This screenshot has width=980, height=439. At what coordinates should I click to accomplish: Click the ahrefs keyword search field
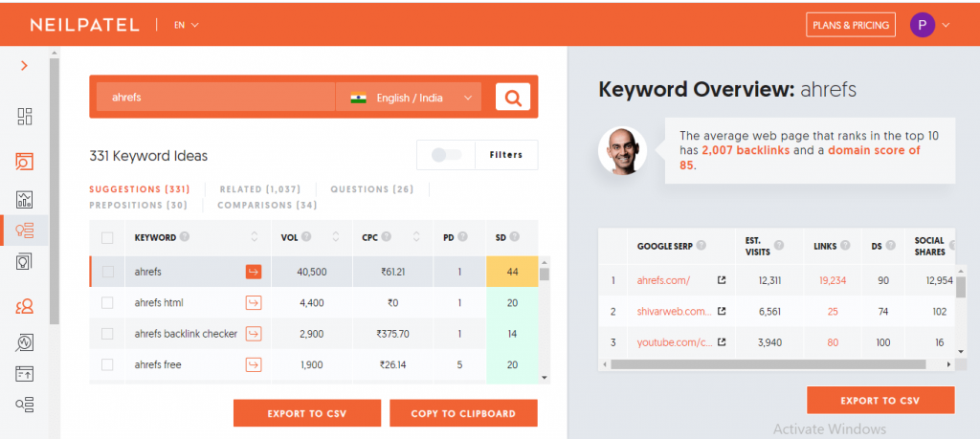click(x=215, y=98)
